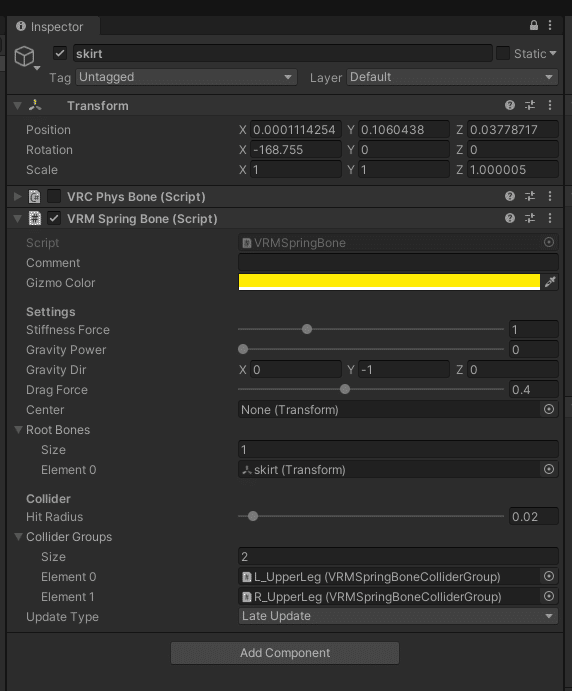Collapse the Collider Groups list
This screenshot has width=572, height=691.
pos(19,537)
